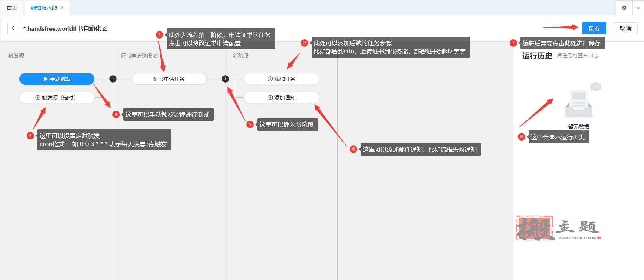Click the pencil icon next to 证书申请阶段
This screenshot has width=644, height=280.
[155, 56]
